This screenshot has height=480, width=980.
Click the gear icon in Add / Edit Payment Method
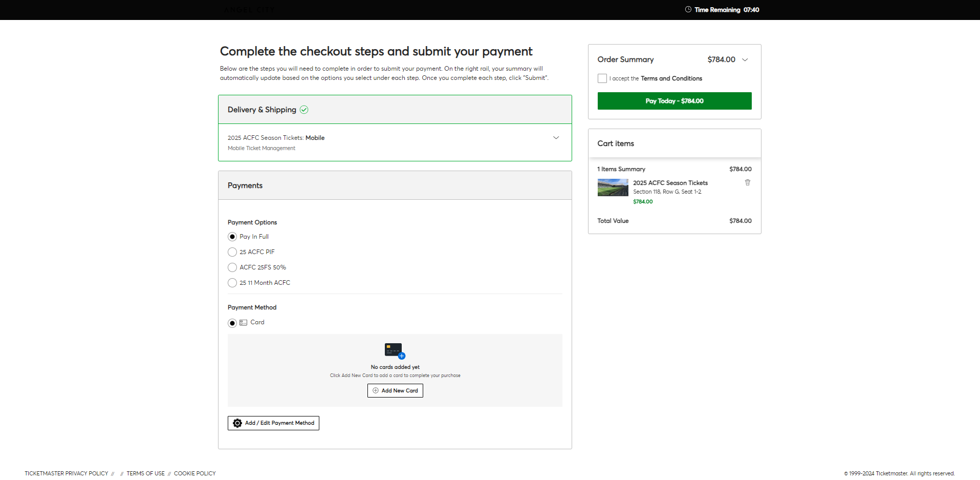click(237, 423)
